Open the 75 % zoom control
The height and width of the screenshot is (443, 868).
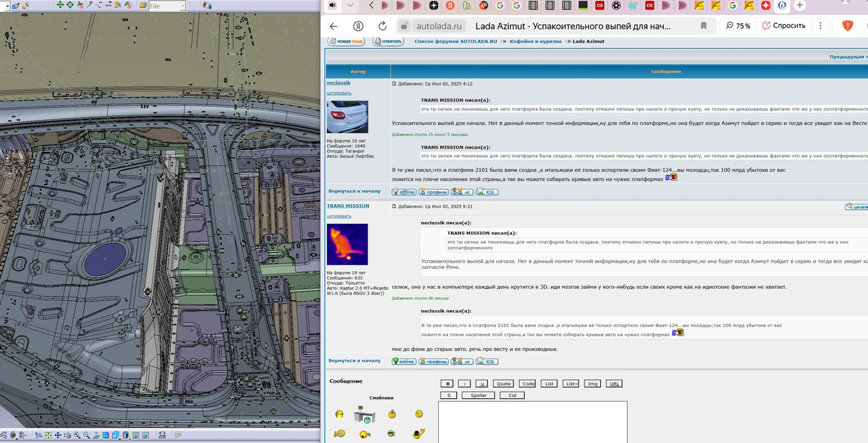pos(738,26)
